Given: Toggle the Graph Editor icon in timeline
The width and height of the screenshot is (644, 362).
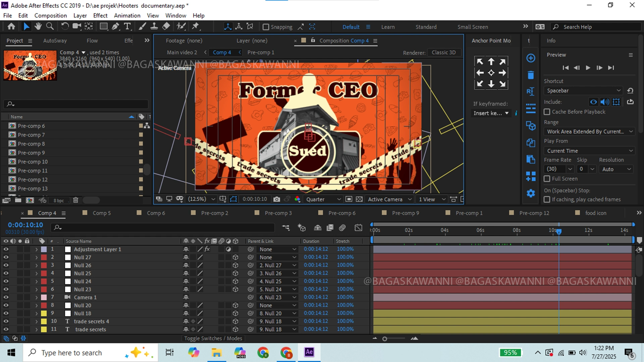Looking at the screenshot, I should pos(358,228).
